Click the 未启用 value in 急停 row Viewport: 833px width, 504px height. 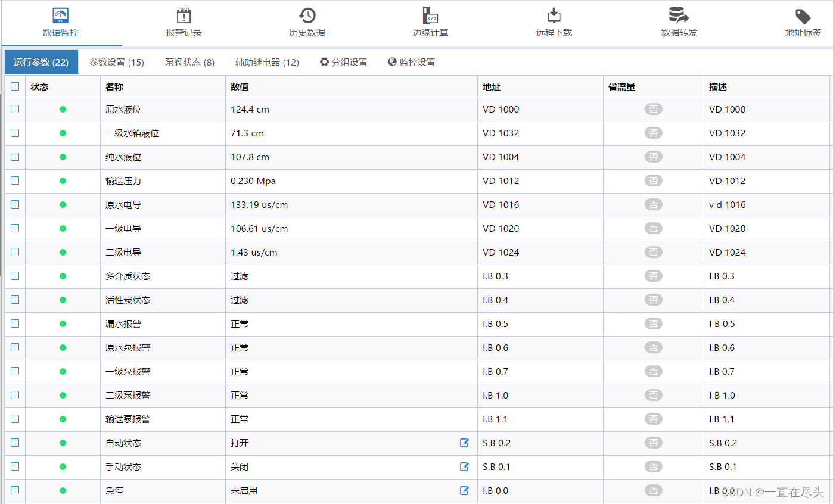click(244, 491)
